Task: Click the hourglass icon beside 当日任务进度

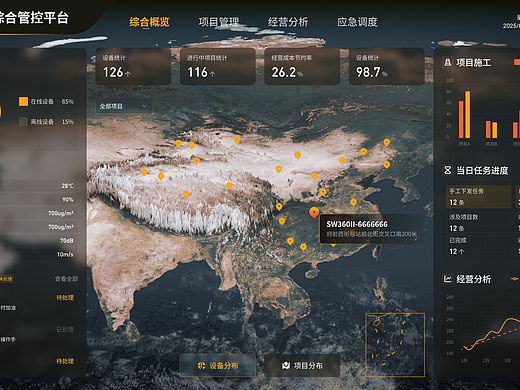Action: [x=448, y=170]
